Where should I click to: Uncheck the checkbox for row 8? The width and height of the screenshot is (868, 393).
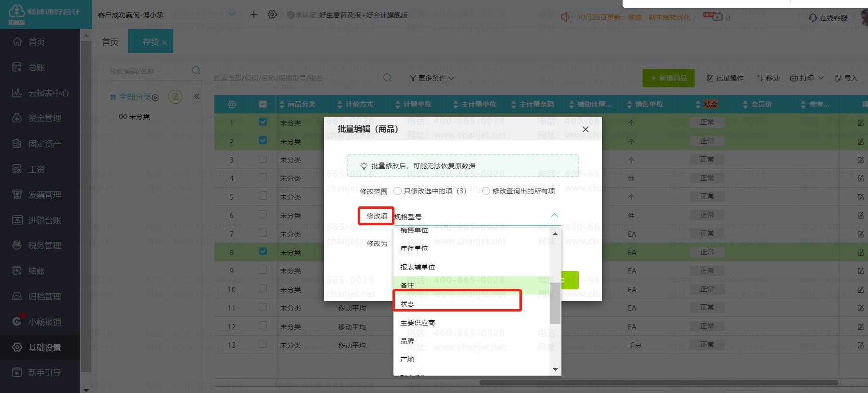click(263, 251)
